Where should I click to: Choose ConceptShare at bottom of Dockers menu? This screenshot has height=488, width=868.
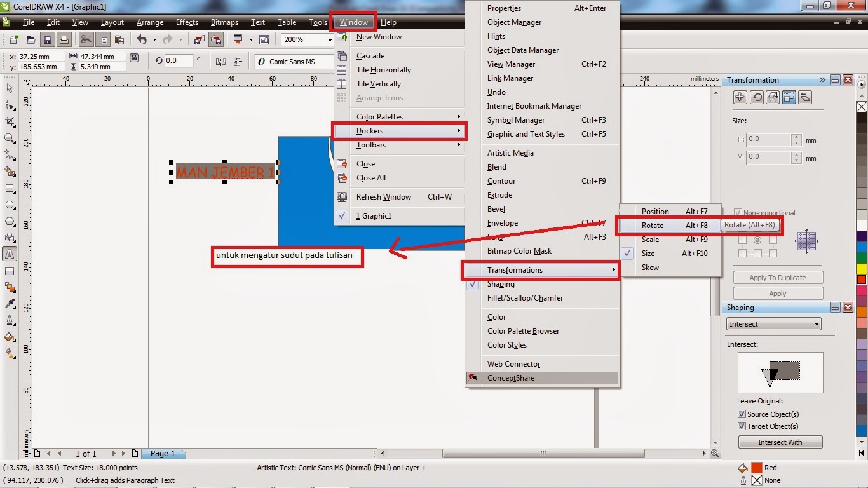pyautogui.click(x=542, y=378)
